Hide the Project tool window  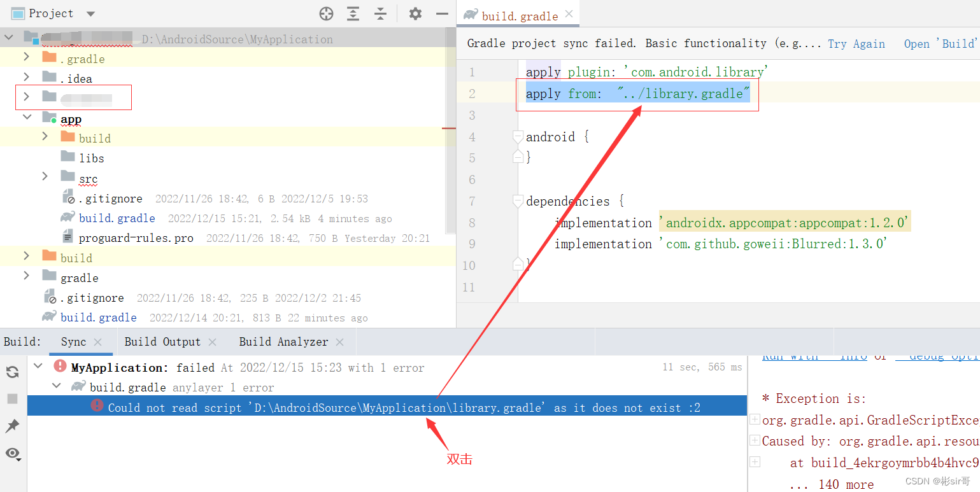click(443, 13)
